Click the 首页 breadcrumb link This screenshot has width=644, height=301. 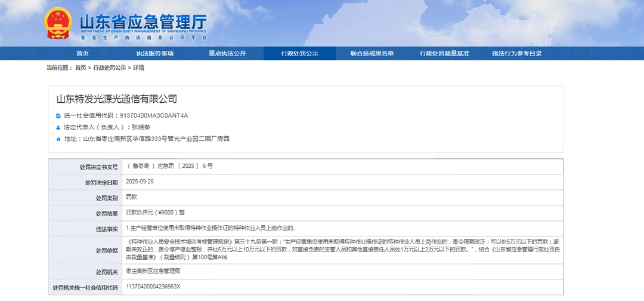click(80, 68)
